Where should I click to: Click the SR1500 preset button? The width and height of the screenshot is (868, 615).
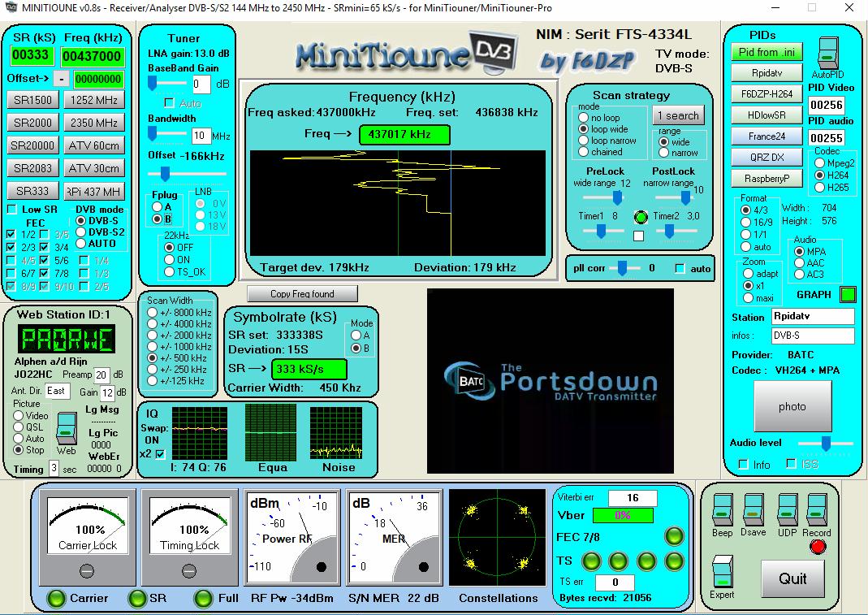pos(32,100)
